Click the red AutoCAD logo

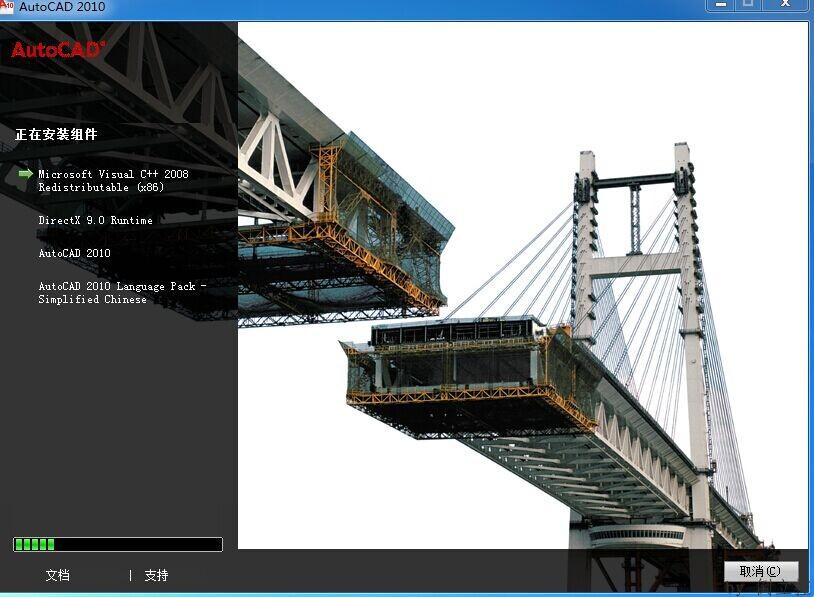click(58, 50)
